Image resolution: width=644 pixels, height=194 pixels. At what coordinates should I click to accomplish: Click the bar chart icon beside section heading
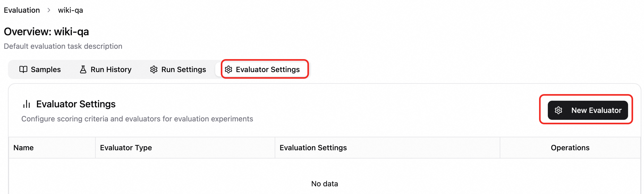point(27,104)
